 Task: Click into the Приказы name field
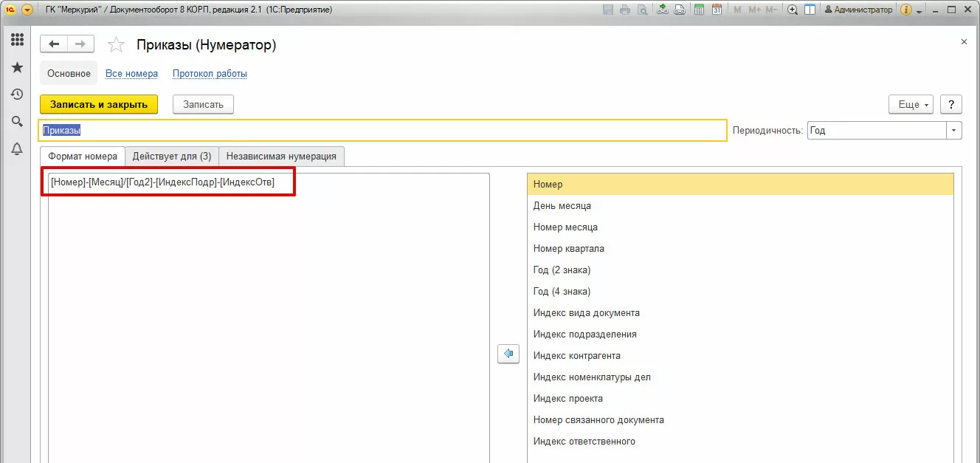tap(382, 130)
